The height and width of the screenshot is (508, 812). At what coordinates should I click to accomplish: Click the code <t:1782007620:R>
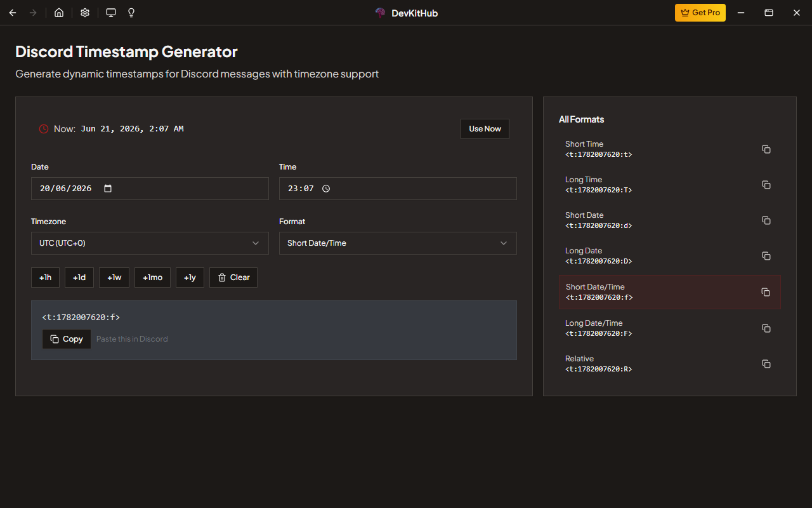pyautogui.click(x=599, y=369)
